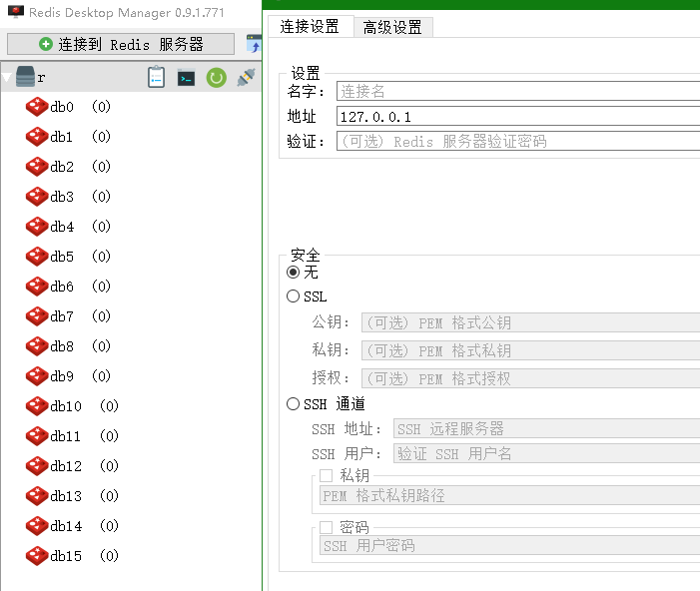Select the SSH 通道 radio button
This screenshot has height=591, width=700.
coord(293,404)
